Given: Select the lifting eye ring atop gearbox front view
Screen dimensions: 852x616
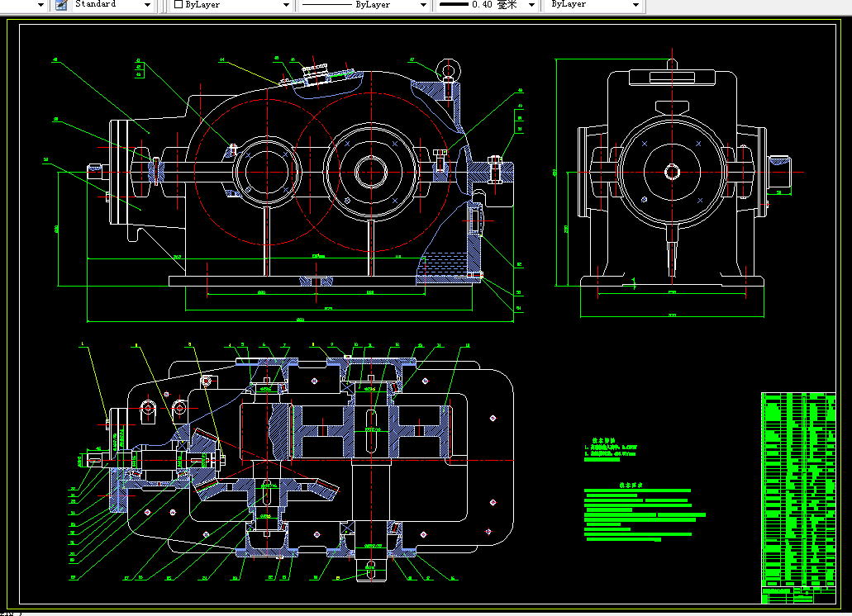Looking at the screenshot, I should [x=448, y=70].
